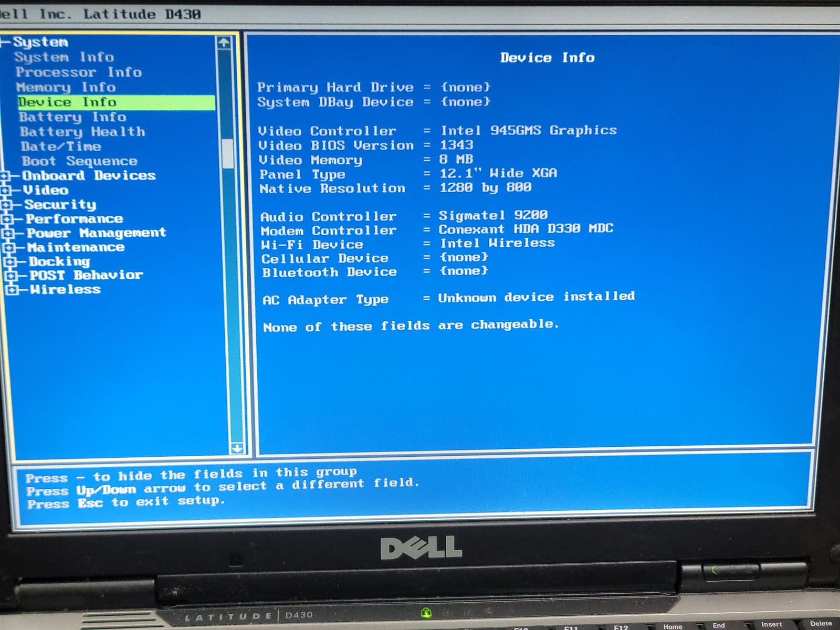Viewport: 840px width, 630px height.
Task: Click Sigmatel 9200 audio value
Action: pyautogui.click(x=493, y=215)
